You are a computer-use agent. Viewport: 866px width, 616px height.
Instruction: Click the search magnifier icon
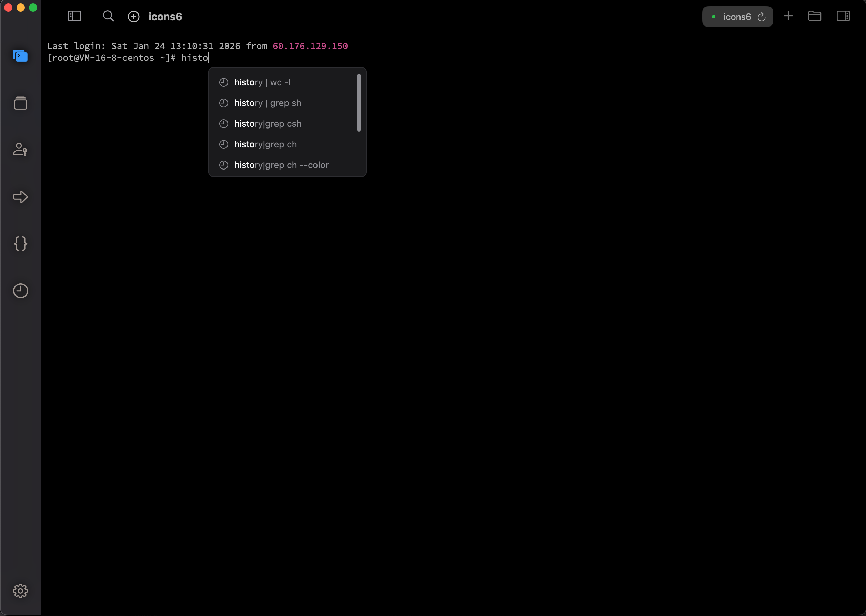[108, 16]
